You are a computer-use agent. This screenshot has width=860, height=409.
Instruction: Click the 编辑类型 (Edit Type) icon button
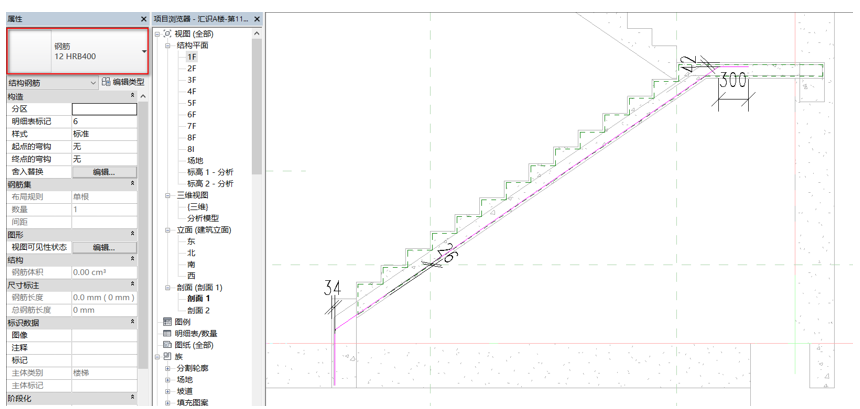pyautogui.click(x=107, y=83)
